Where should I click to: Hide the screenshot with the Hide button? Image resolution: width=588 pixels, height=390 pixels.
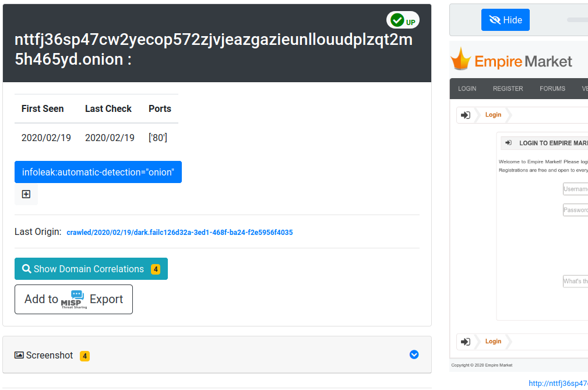[505, 20]
